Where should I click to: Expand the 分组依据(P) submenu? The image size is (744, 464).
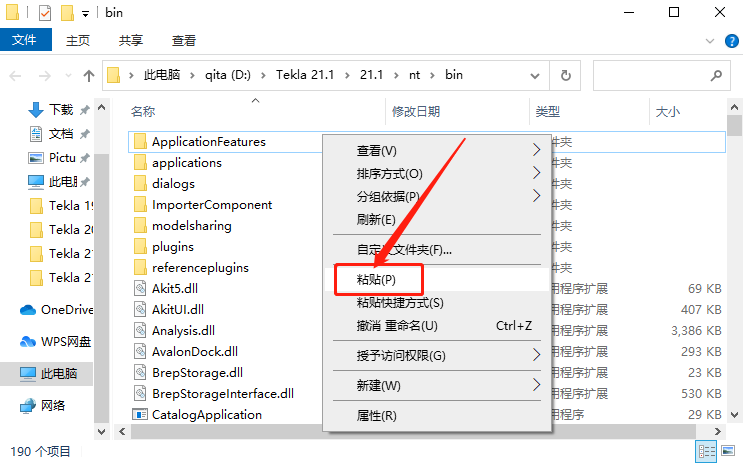click(437, 196)
